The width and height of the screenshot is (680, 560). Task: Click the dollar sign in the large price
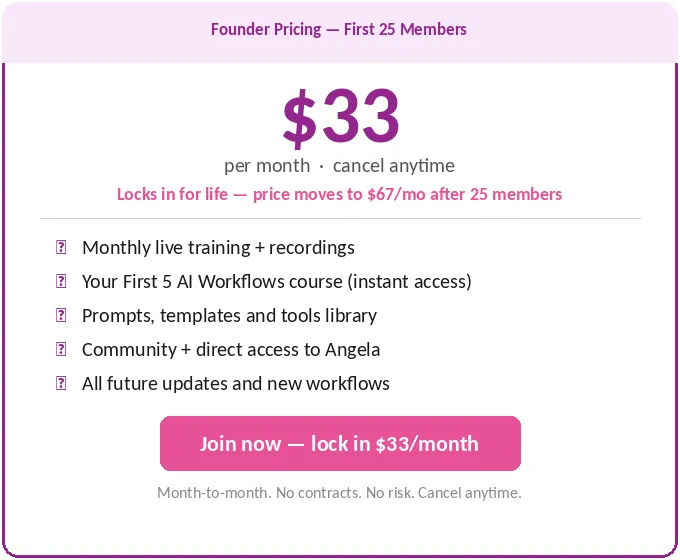pyautogui.click(x=300, y=118)
